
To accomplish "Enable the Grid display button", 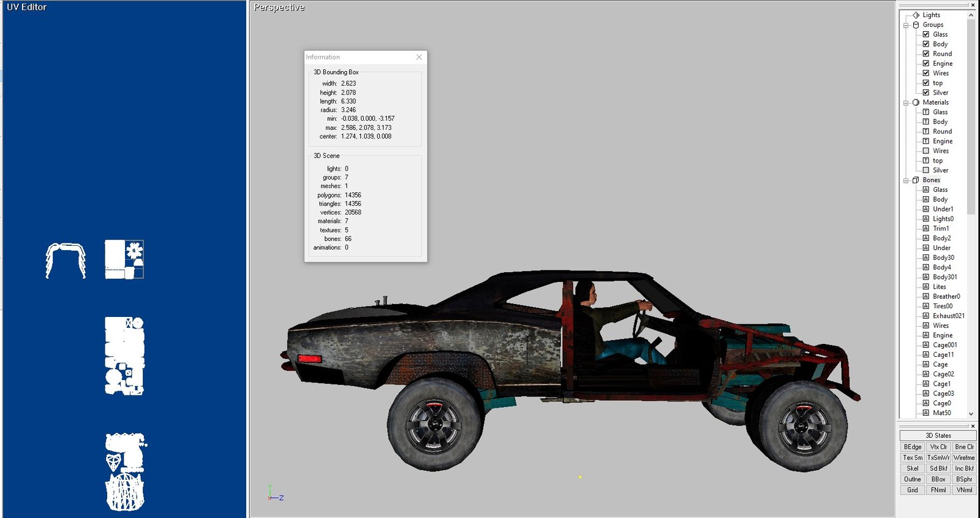I will [x=913, y=490].
